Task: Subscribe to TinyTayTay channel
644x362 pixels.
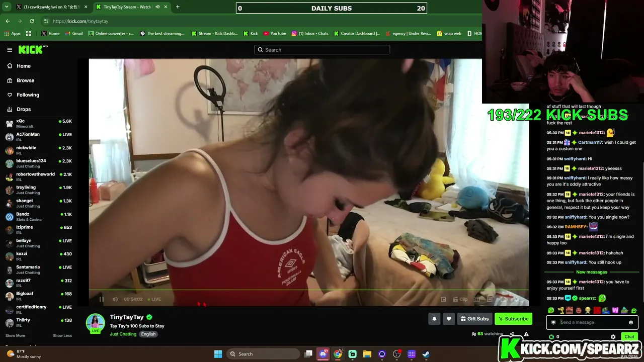Action: [x=513, y=319]
